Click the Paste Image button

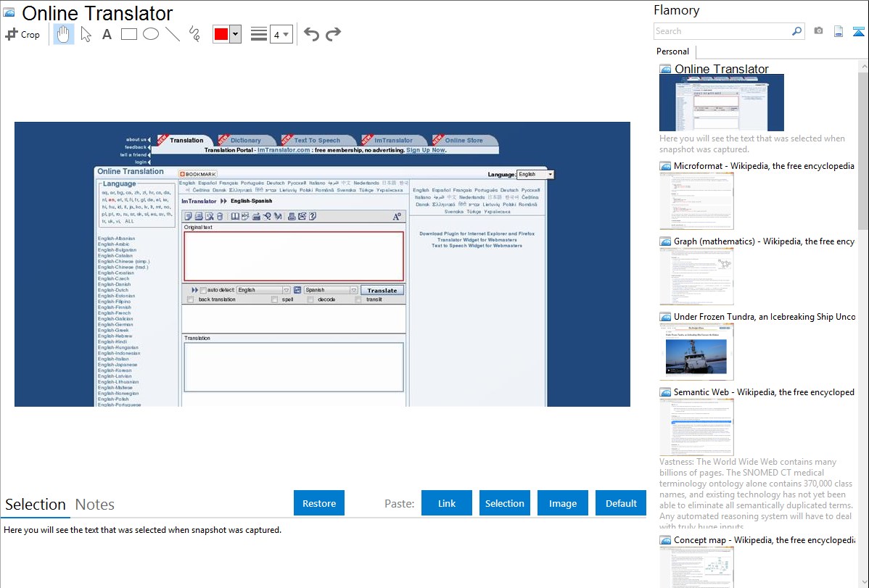coord(562,503)
